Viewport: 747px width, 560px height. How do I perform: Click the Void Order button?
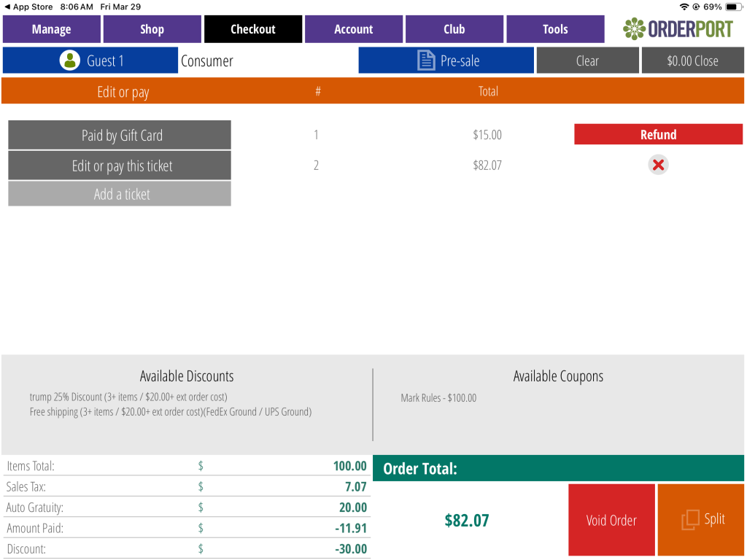tap(611, 520)
